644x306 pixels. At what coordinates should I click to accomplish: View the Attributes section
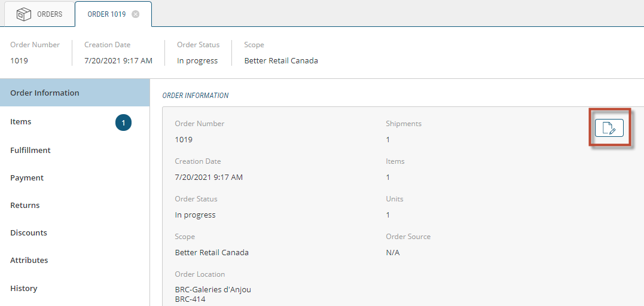(x=29, y=261)
